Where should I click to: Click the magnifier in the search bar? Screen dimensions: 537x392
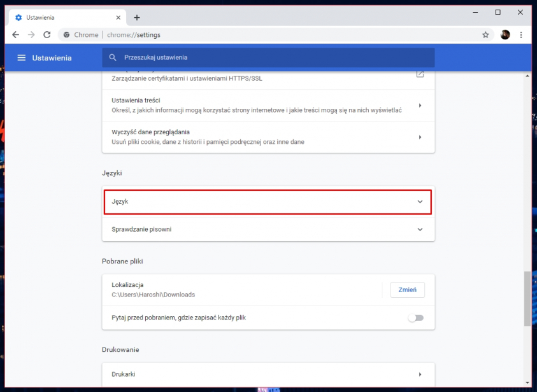113,57
